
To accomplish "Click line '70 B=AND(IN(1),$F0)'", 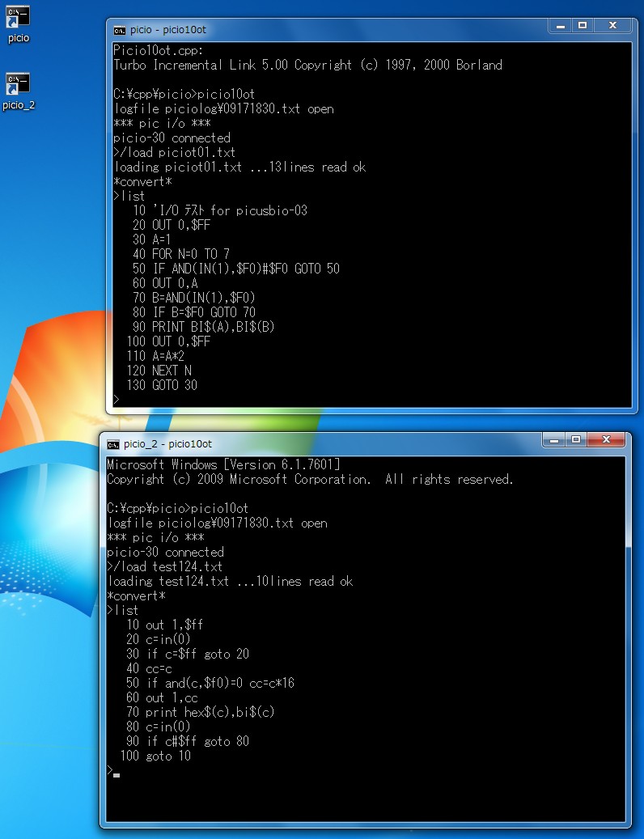I will point(193,298).
